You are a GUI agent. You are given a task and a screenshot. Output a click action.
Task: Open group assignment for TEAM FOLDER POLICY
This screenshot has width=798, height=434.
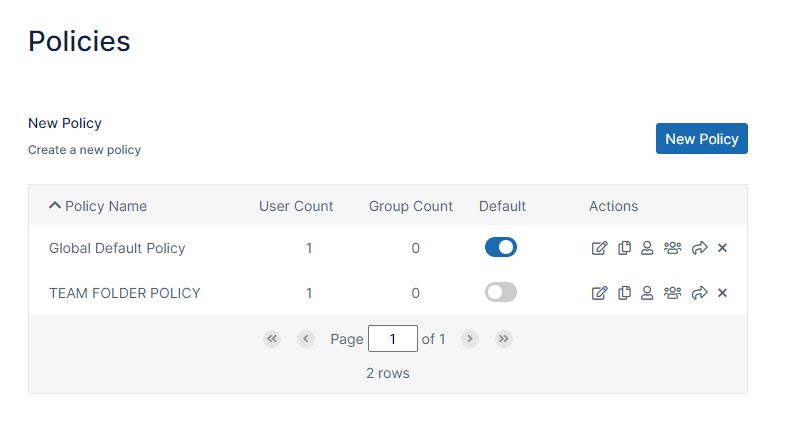673,293
